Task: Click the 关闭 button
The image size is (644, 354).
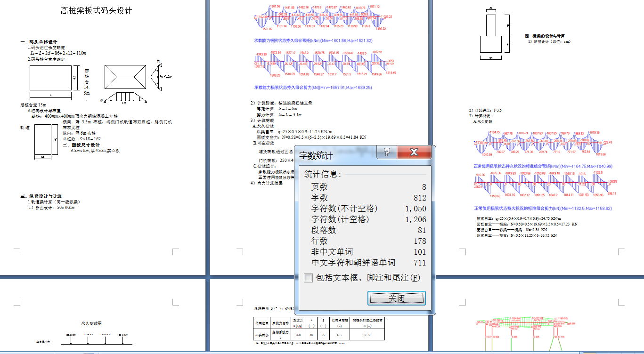Action: pyautogui.click(x=397, y=298)
